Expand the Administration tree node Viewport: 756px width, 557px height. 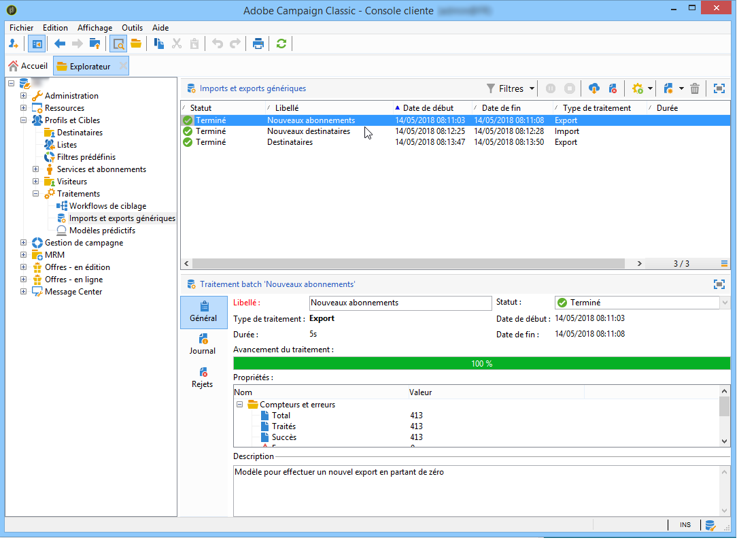(23, 95)
